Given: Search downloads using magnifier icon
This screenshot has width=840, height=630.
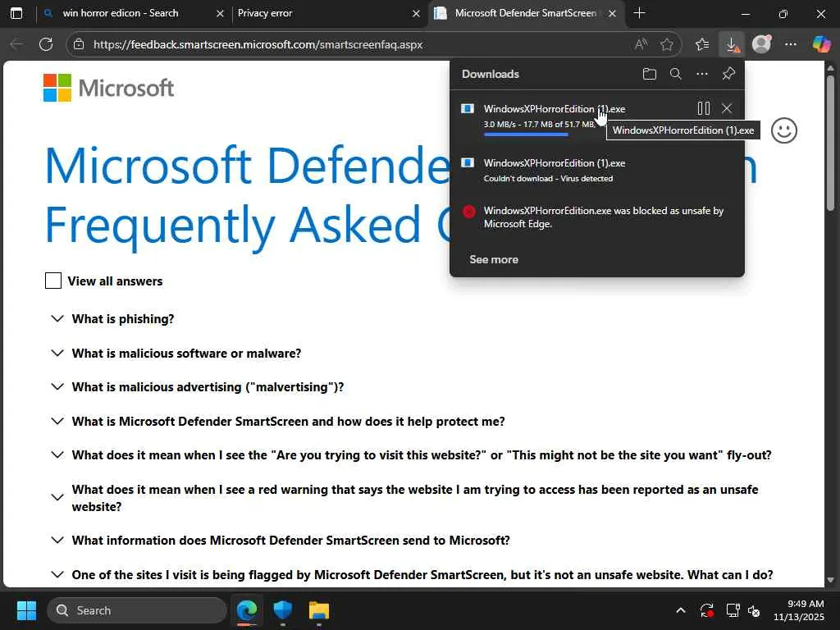Looking at the screenshot, I should (x=676, y=74).
